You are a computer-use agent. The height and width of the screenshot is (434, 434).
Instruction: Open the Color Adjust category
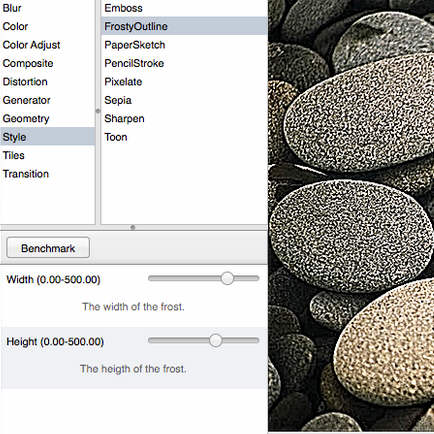click(47, 45)
